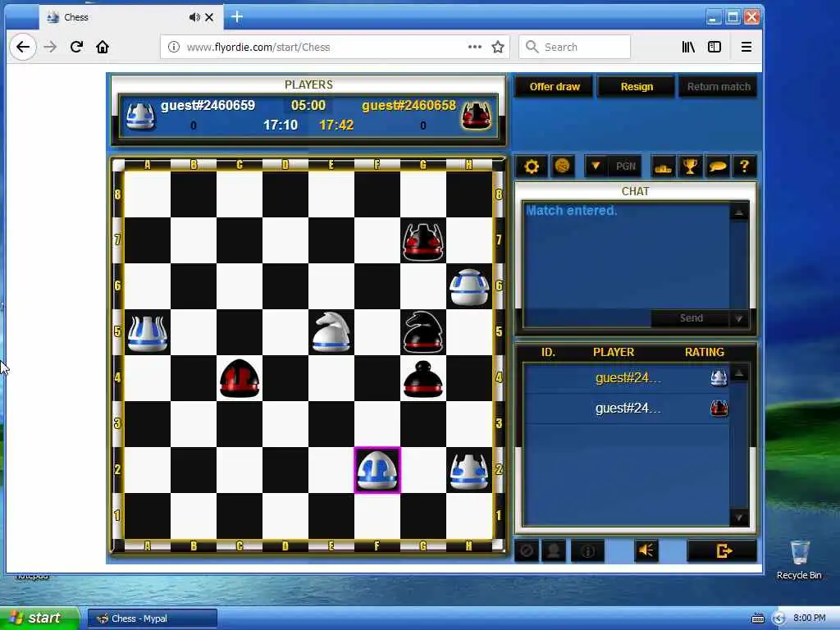Reload the browser page
The image size is (840, 630).
pyautogui.click(x=76, y=47)
